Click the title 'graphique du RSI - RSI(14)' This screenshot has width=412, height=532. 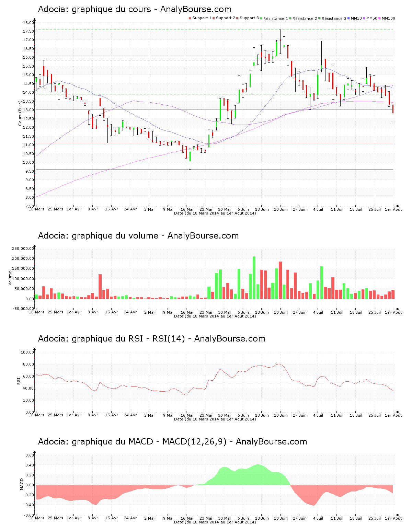pyautogui.click(x=128, y=339)
